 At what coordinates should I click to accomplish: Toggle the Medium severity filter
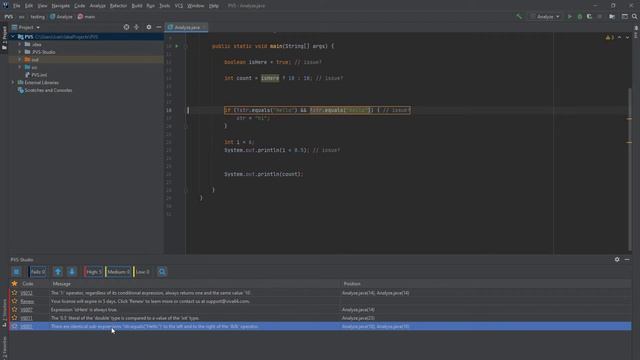[118, 272]
